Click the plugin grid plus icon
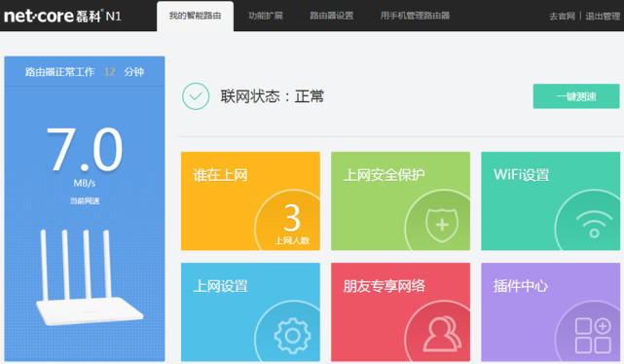 (593, 336)
